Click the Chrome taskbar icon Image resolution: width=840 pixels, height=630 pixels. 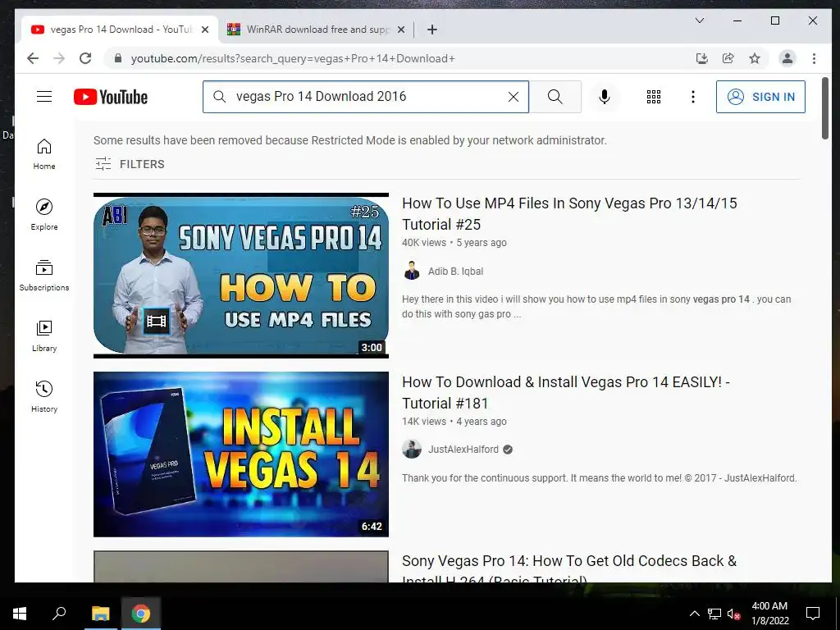point(141,614)
